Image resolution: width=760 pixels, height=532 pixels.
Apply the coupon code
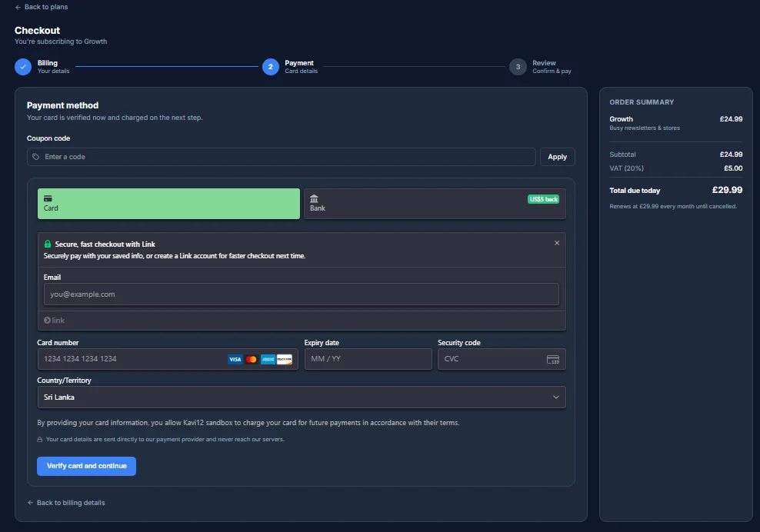point(558,157)
